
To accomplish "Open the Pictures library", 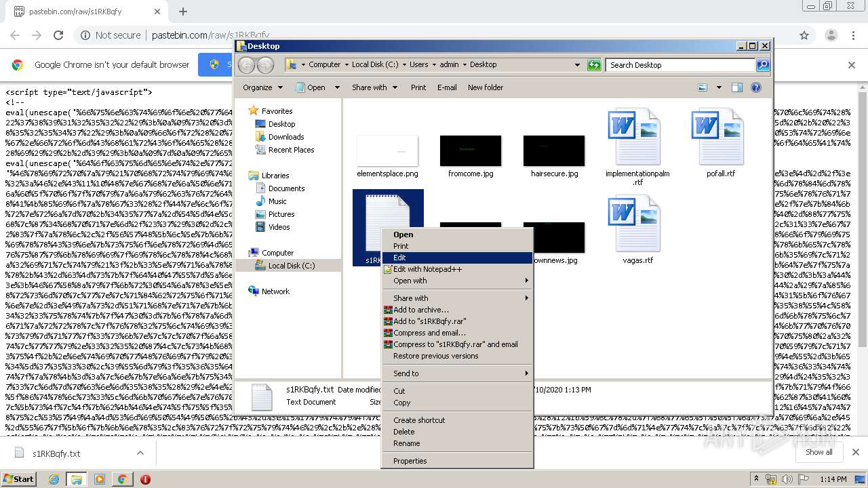I will pyautogui.click(x=281, y=214).
